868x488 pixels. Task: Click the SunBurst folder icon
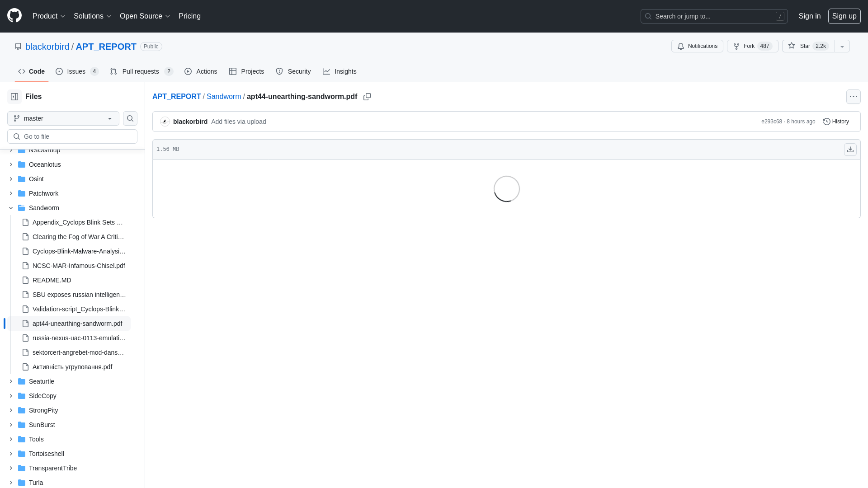[22, 425]
